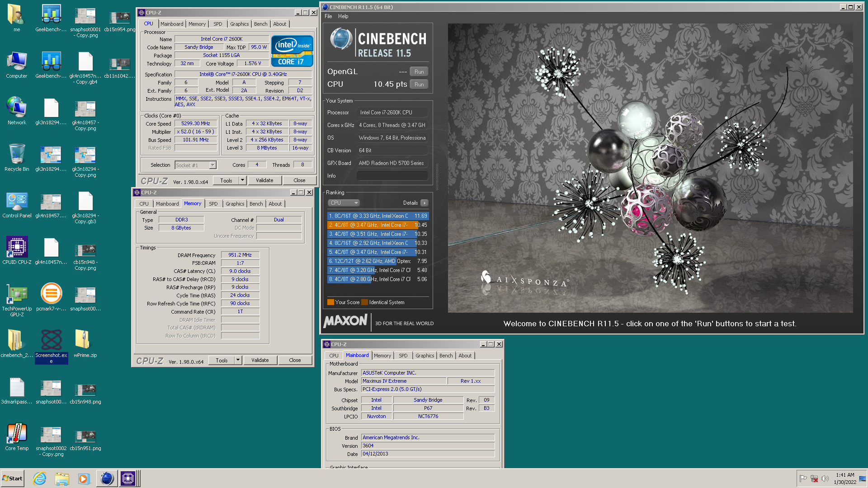The image size is (868, 488).
Task: Switch to CPU-Z taskbar icon
Action: click(128, 479)
